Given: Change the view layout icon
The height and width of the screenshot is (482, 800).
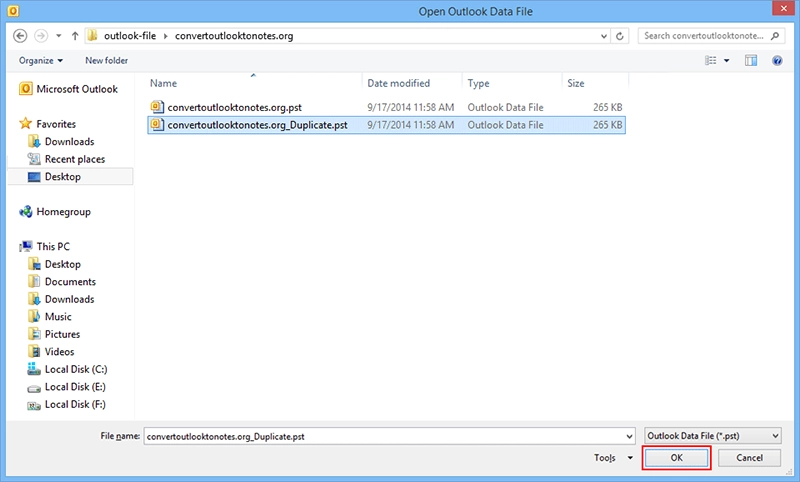Looking at the screenshot, I should click(x=711, y=61).
